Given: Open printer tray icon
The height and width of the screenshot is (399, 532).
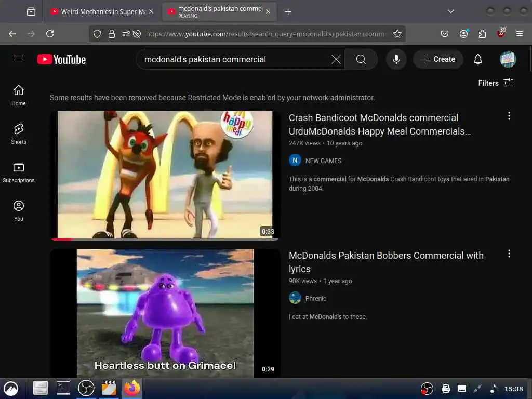Looking at the screenshot, I should pos(445,389).
